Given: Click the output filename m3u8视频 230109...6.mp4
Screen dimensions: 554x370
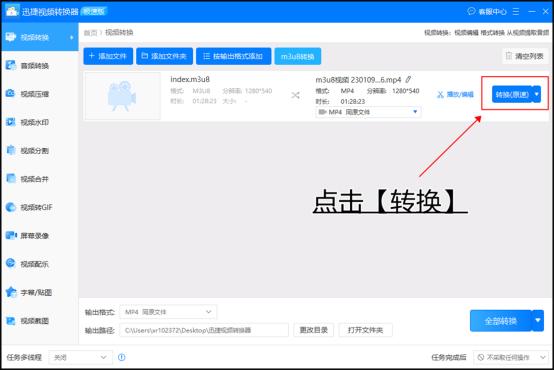Looking at the screenshot, I should [x=358, y=80].
